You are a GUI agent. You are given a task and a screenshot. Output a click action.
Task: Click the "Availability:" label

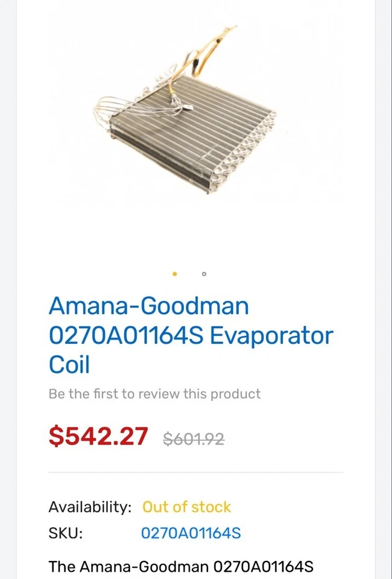coord(90,507)
